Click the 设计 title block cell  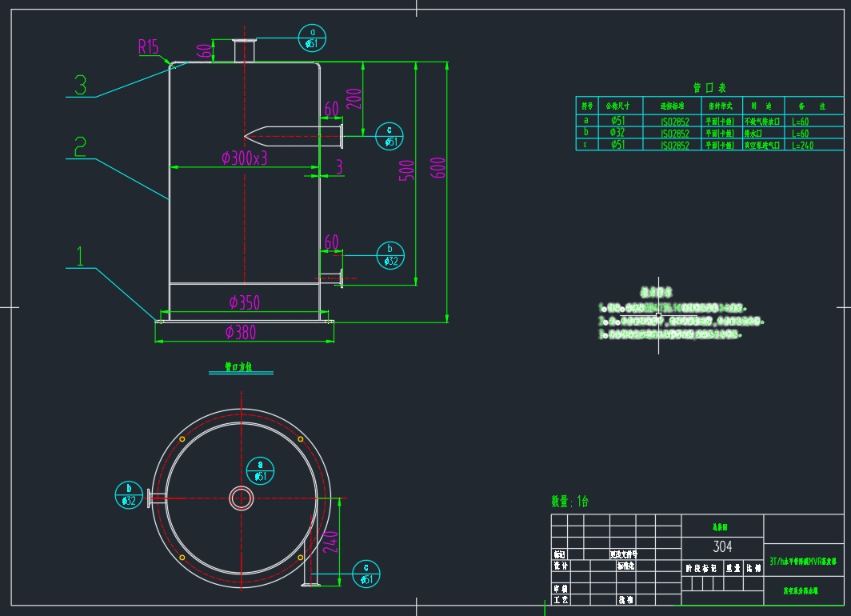click(560, 566)
